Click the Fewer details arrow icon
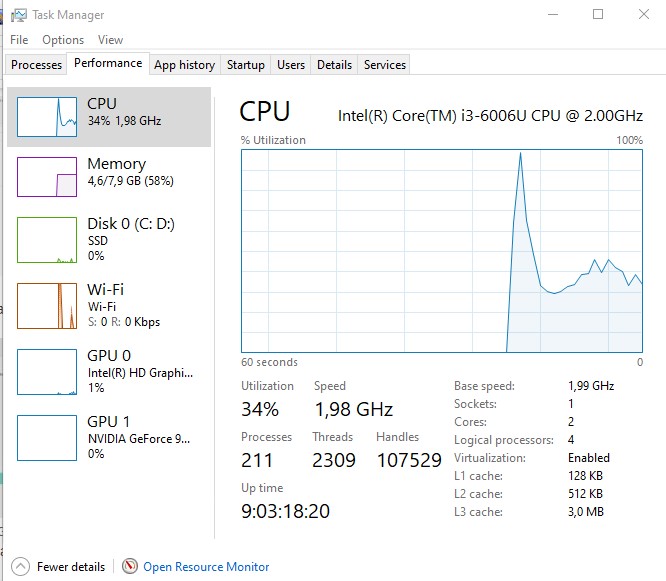 [20, 567]
